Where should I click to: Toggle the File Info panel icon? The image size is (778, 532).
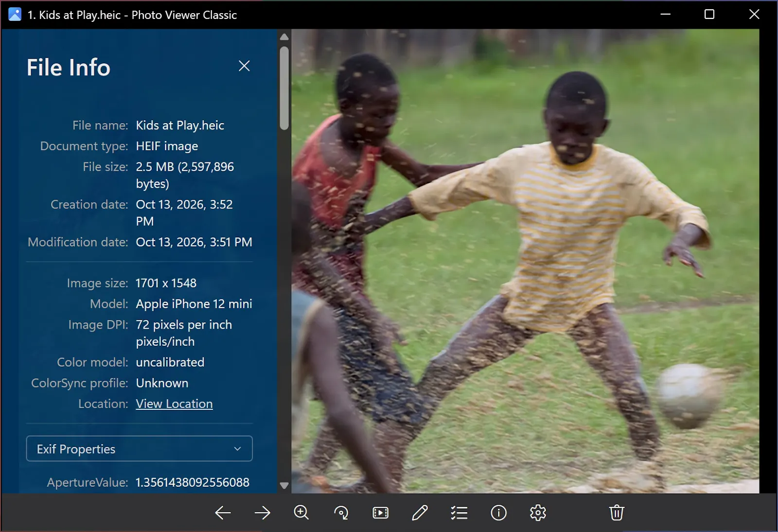tap(498, 513)
